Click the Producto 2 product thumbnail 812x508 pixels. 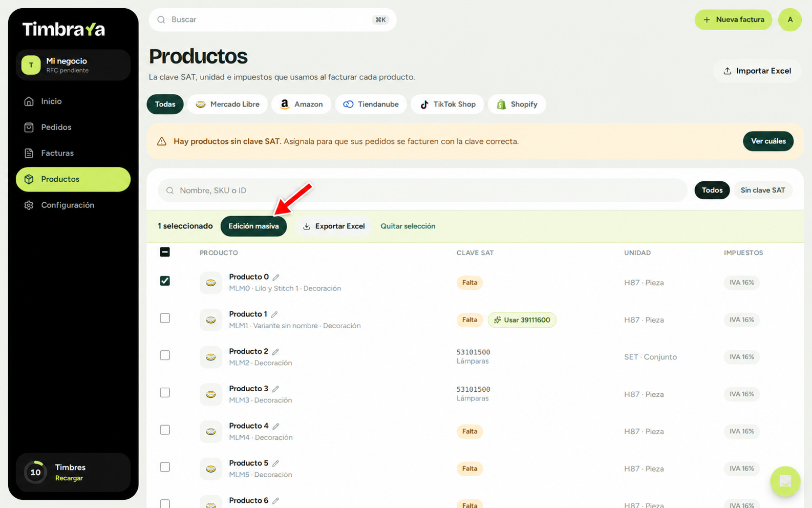point(210,357)
